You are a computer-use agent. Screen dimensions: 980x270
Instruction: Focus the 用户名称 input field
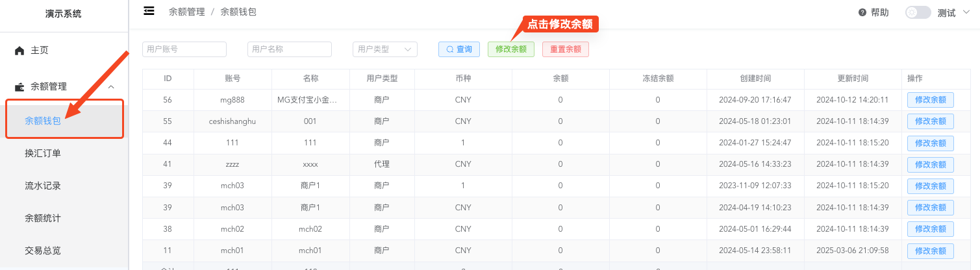(290, 49)
